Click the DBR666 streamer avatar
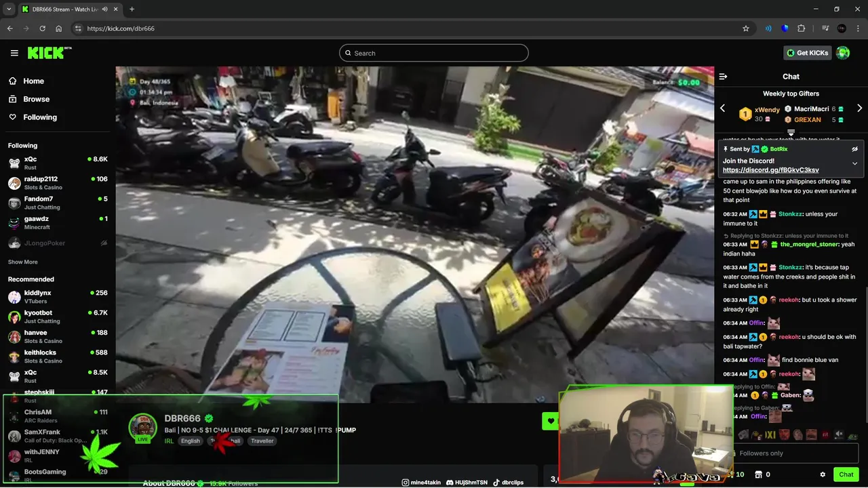 [143, 427]
